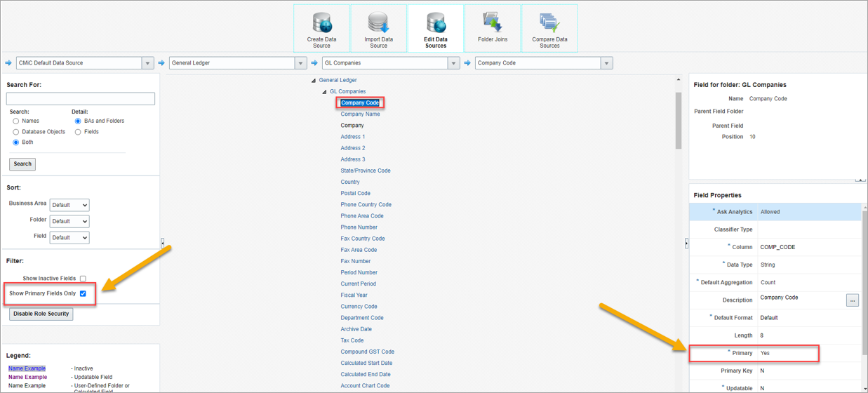Image resolution: width=868 pixels, height=393 pixels.
Task: Select the Period Number field
Action: click(359, 272)
